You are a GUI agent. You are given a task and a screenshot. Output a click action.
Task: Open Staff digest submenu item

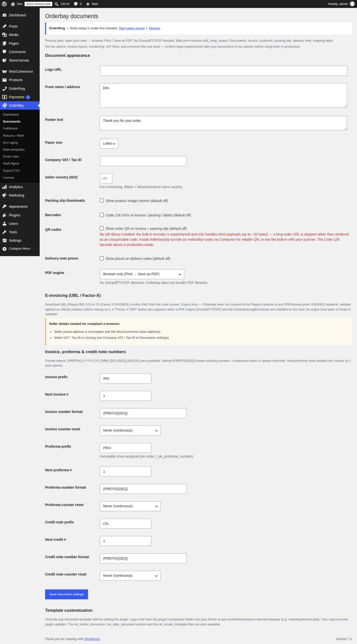[x=11, y=164]
